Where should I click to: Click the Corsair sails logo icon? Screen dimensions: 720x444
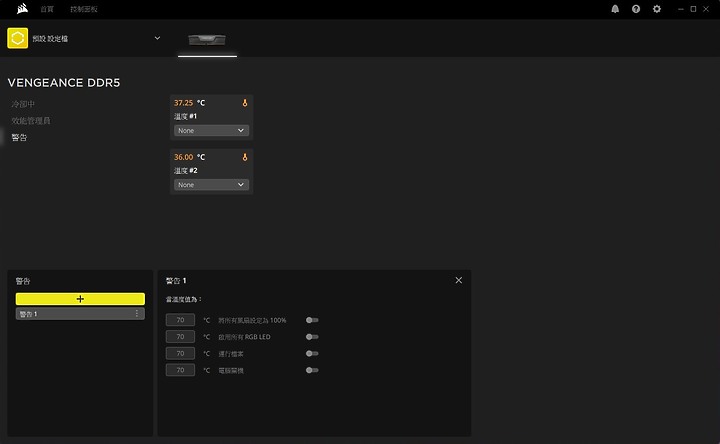pos(22,9)
